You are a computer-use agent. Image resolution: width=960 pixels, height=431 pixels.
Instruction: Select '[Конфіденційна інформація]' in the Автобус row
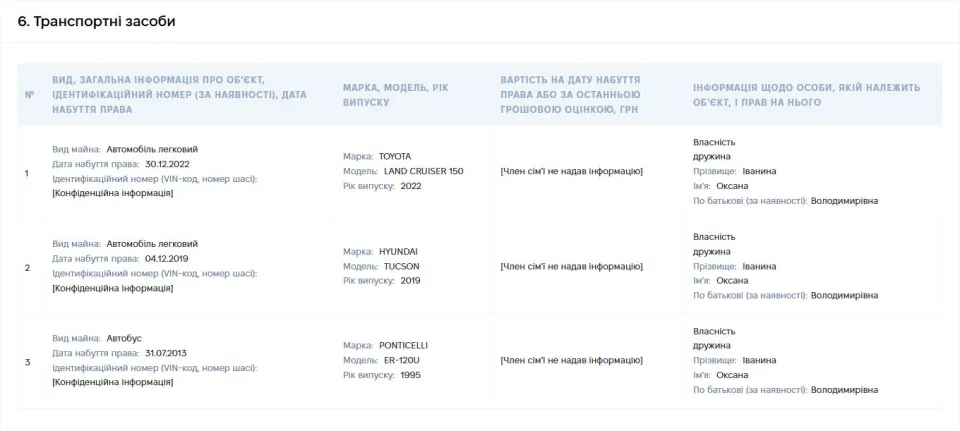(x=113, y=383)
